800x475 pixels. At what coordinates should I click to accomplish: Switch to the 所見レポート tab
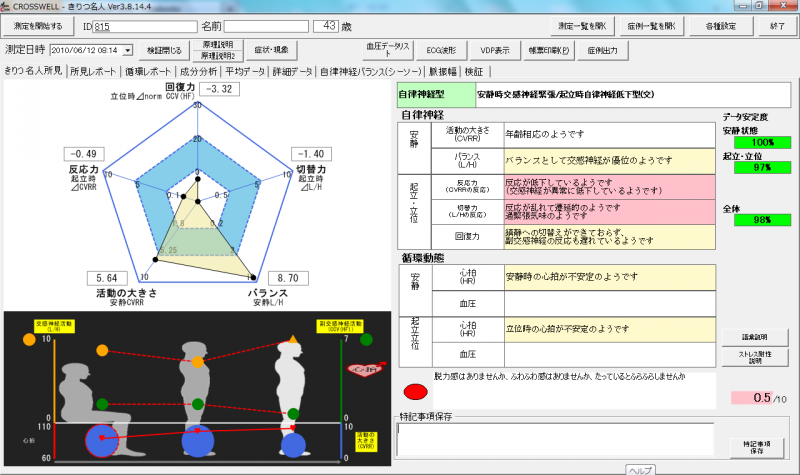[92, 72]
